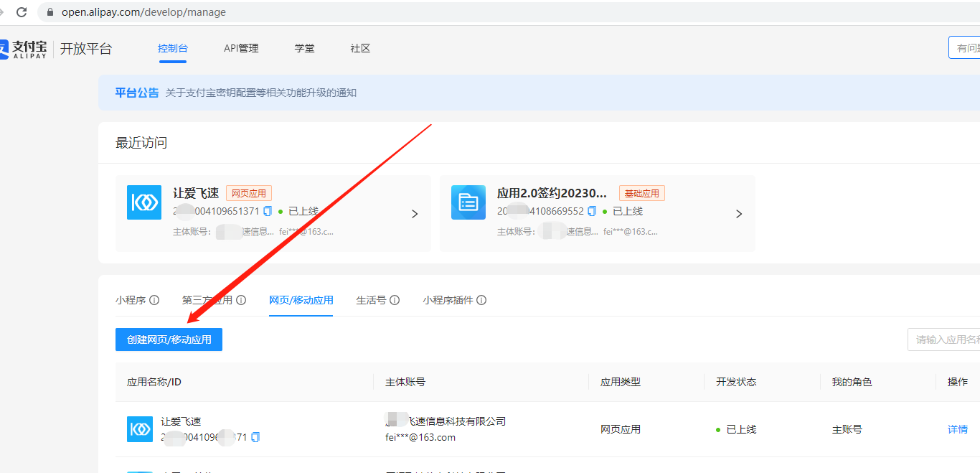The height and width of the screenshot is (473, 980).
Task: Focus the 请输入应用名称 search field
Action: tap(943, 339)
